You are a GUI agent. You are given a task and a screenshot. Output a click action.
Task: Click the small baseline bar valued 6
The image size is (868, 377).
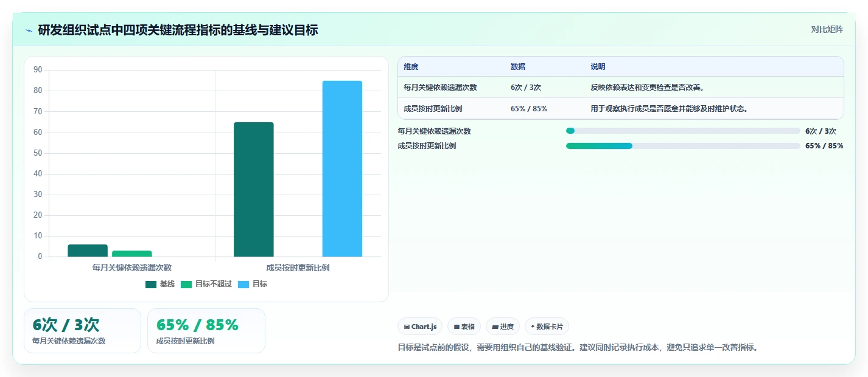pyautogui.click(x=88, y=251)
